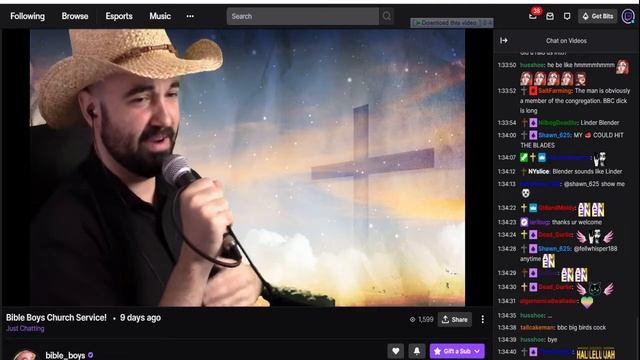Image resolution: width=640 pixels, height=360 pixels.
Task: Click the 9 days ago upload date
Action: (140, 318)
